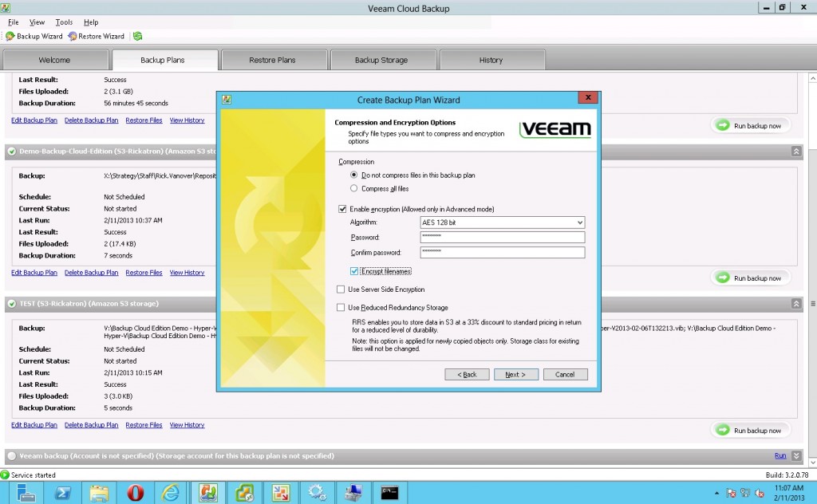The height and width of the screenshot is (504, 817).
Task: Open the Help menu
Action: (x=91, y=22)
